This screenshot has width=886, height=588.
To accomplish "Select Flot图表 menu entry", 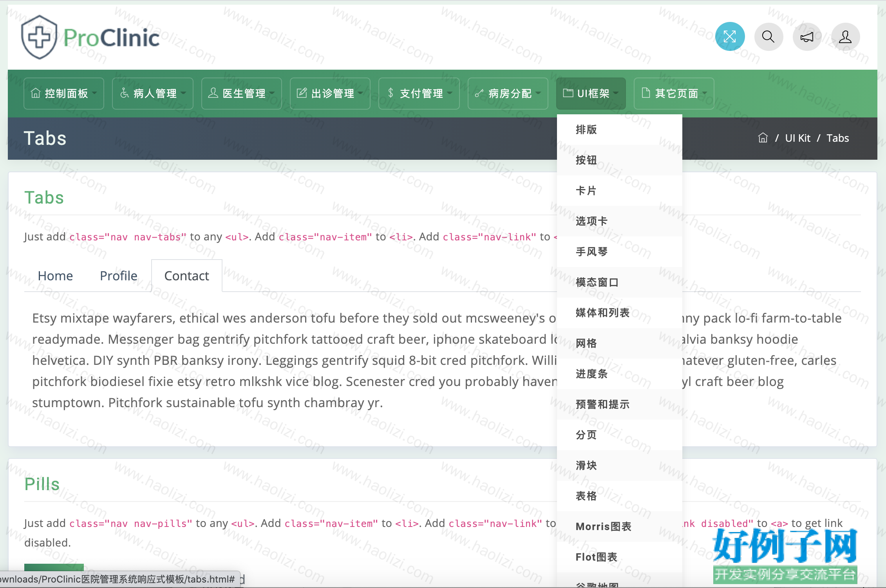I will pos(620,557).
